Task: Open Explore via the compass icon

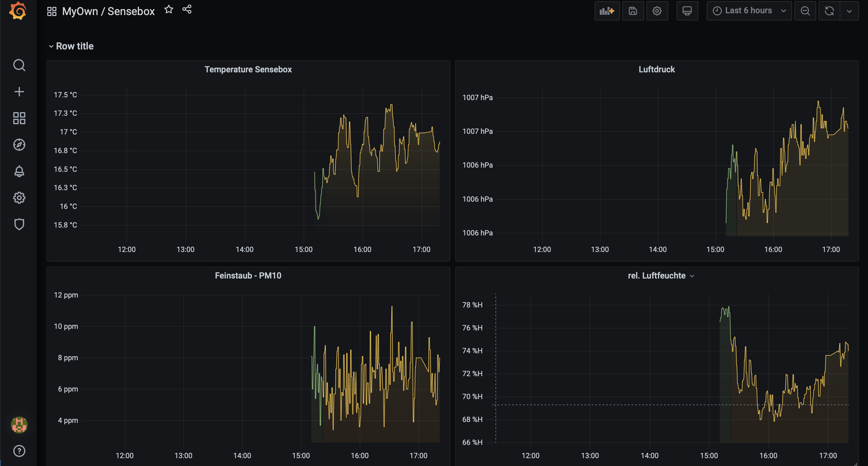Action: pos(19,145)
